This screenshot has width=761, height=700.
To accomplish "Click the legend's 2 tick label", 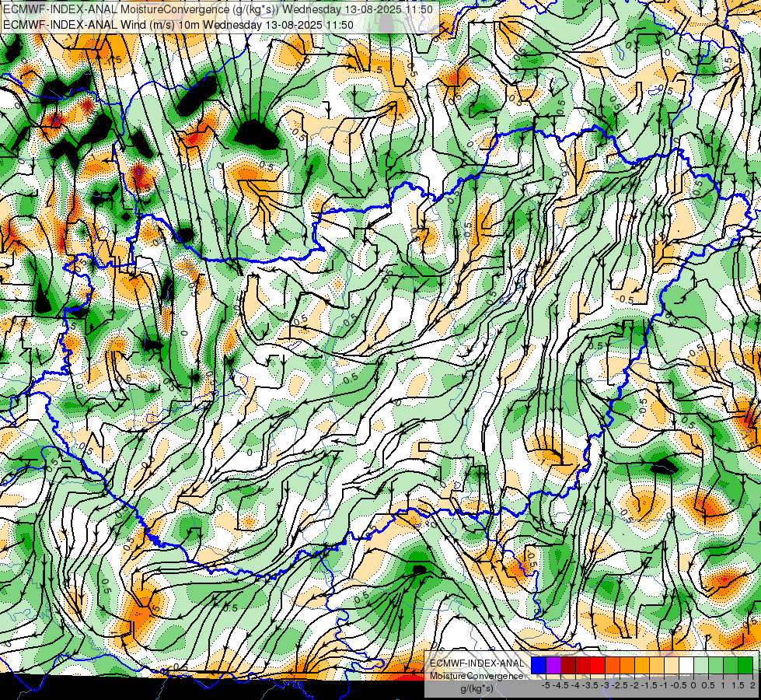I will [752, 685].
